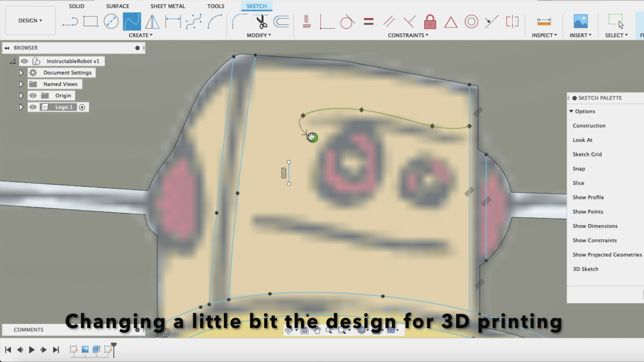Select the Trim tool with the scissors icon

[x=261, y=21]
